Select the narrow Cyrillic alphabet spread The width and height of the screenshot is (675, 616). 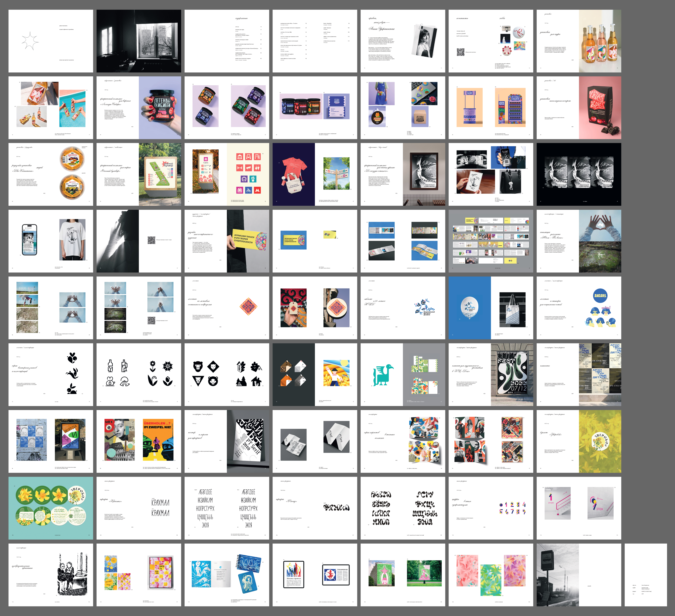click(x=227, y=508)
